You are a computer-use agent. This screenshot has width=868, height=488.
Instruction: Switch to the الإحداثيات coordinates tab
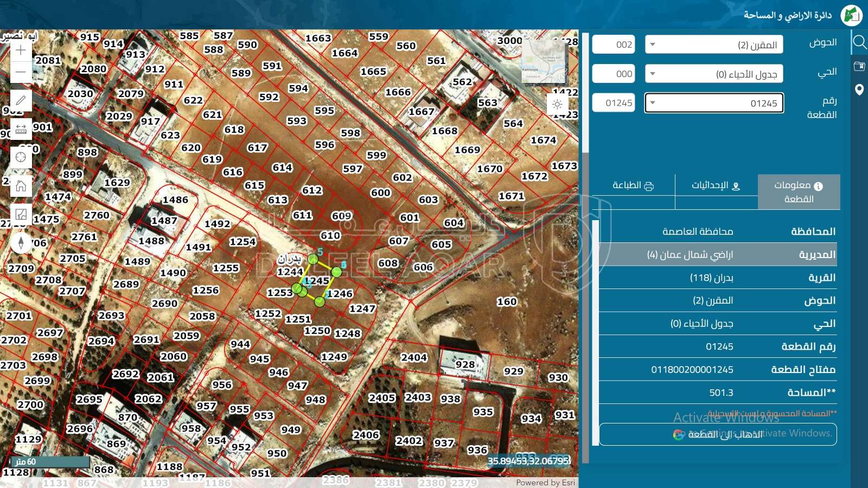tap(716, 186)
